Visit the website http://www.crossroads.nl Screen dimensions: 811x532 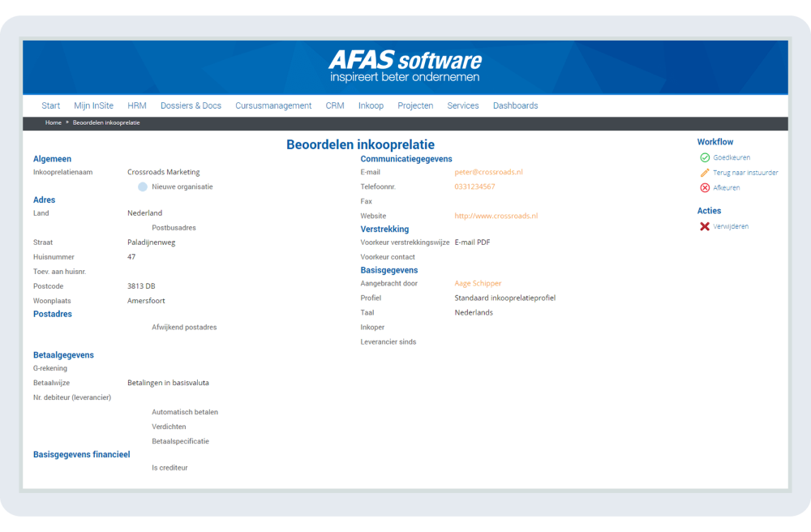[495, 216]
